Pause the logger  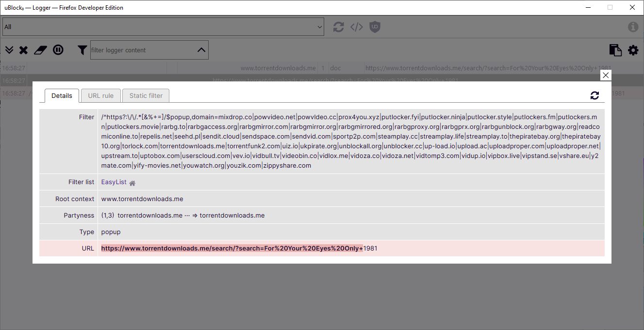(x=58, y=50)
